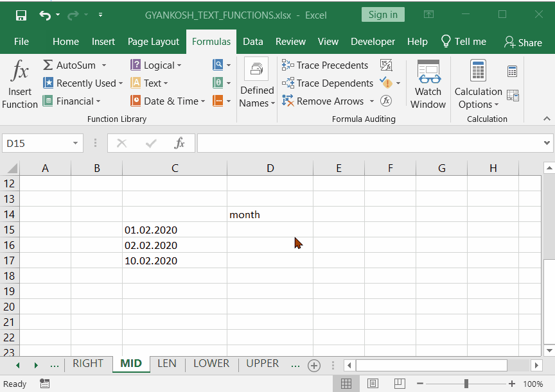Click the zoom slider handle
Image resolution: width=555 pixels, height=392 pixels.
click(x=466, y=384)
